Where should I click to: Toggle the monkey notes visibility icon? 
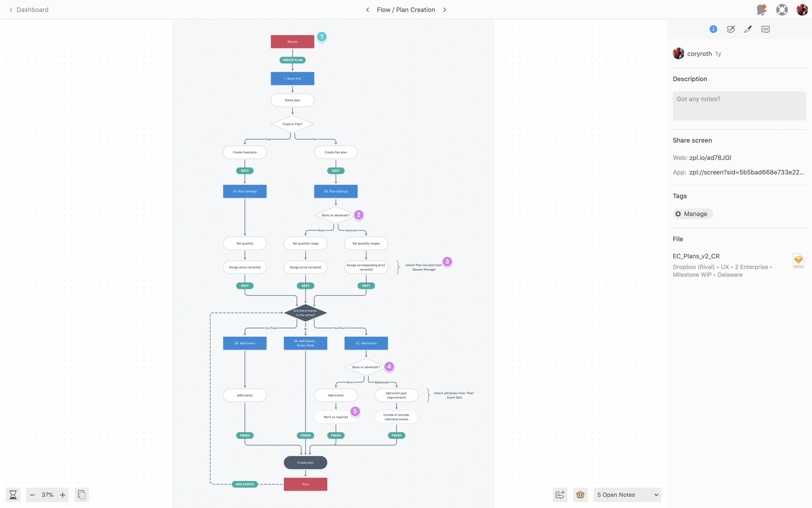coord(580,495)
